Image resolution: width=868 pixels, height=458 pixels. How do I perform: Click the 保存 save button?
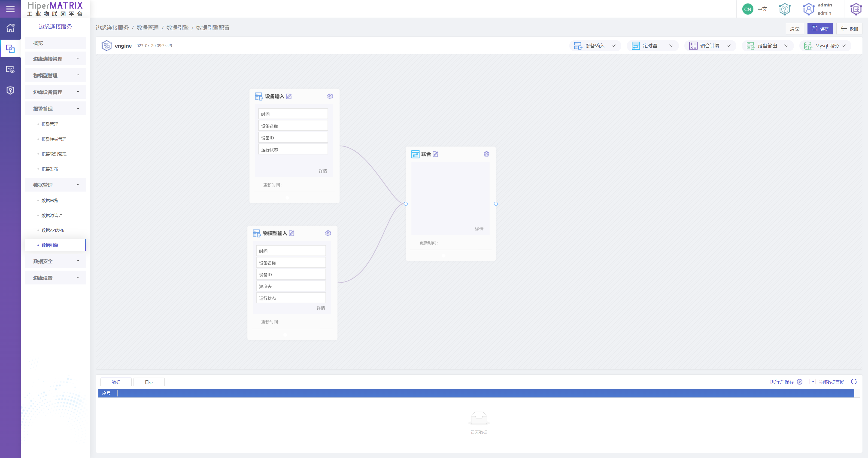coord(820,29)
